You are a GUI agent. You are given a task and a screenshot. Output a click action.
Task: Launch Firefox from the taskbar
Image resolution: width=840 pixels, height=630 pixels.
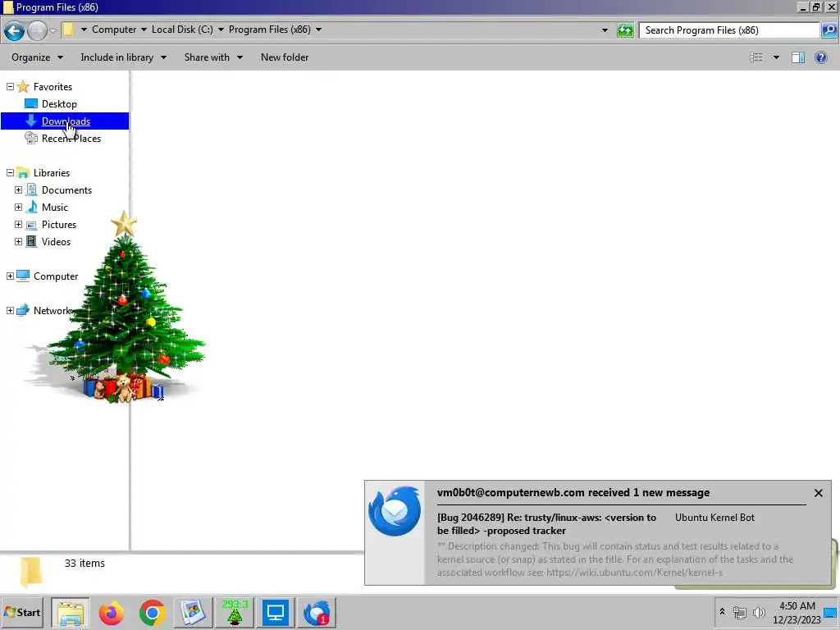pos(111,613)
